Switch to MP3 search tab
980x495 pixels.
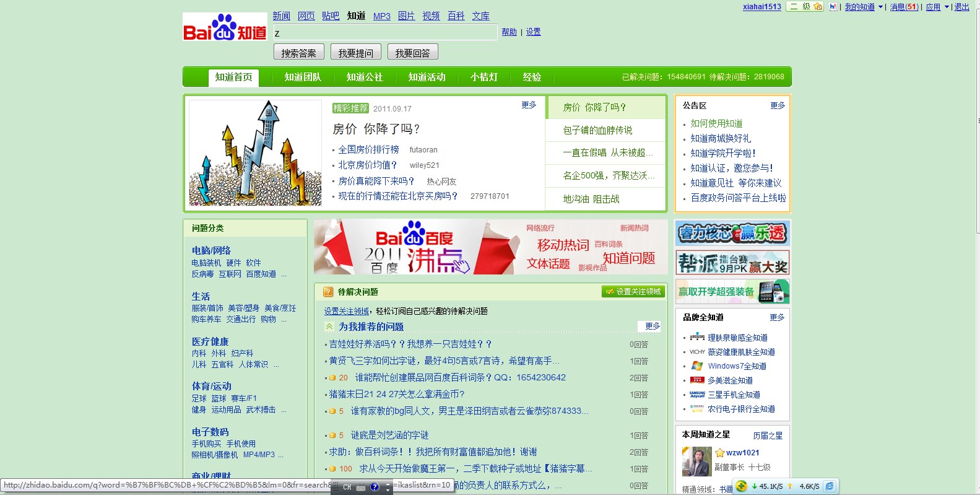coord(382,16)
